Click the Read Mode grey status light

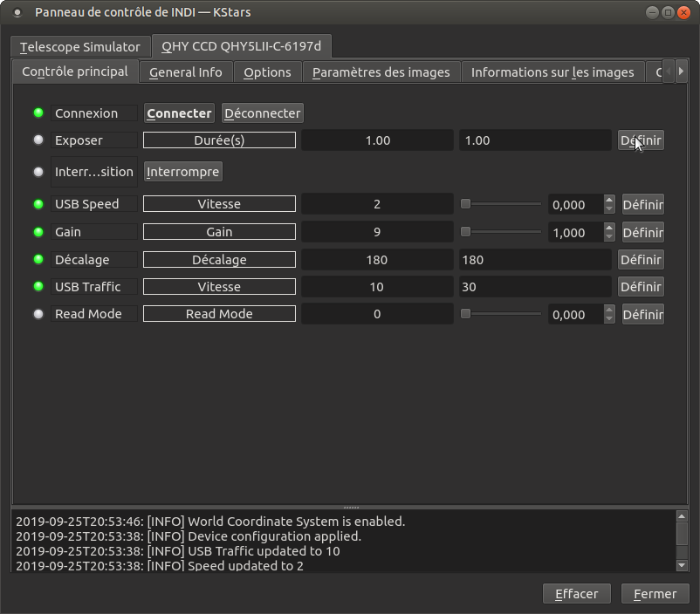coord(38,314)
